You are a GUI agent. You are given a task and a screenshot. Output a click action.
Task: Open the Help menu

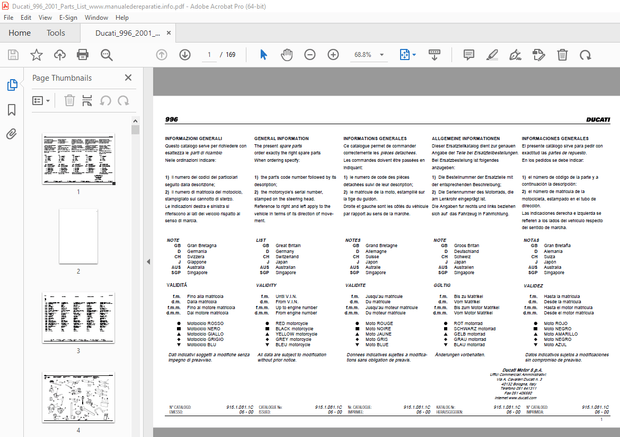[122, 17]
